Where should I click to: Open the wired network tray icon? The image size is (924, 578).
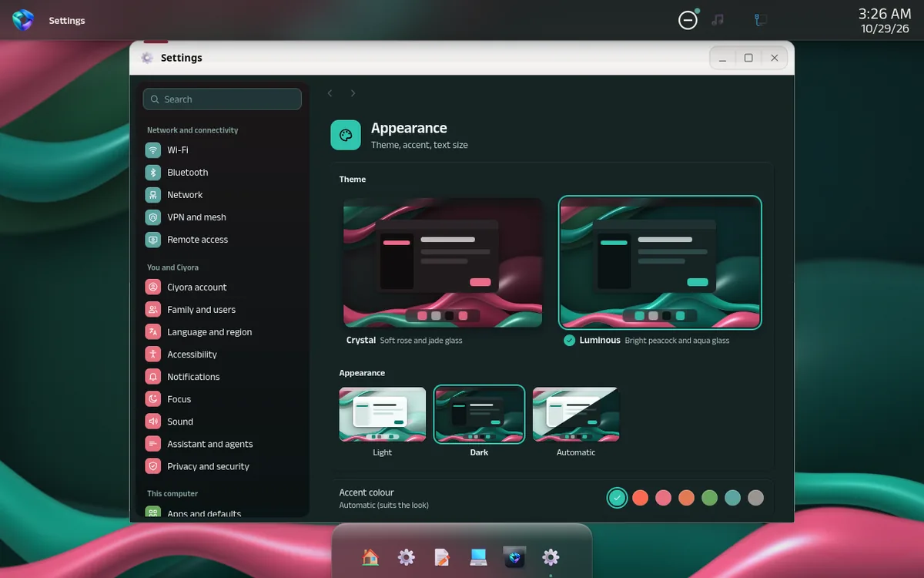761,20
